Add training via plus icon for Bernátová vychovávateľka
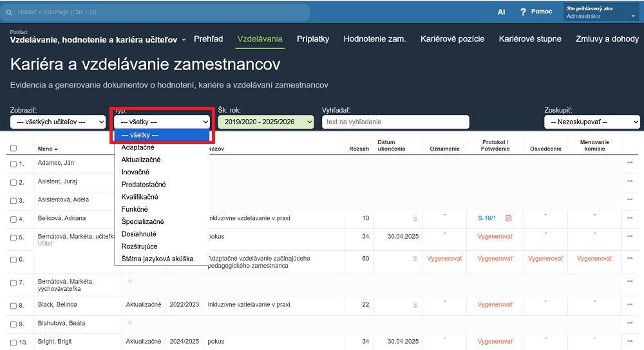The image size is (644, 350). (129, 281)
